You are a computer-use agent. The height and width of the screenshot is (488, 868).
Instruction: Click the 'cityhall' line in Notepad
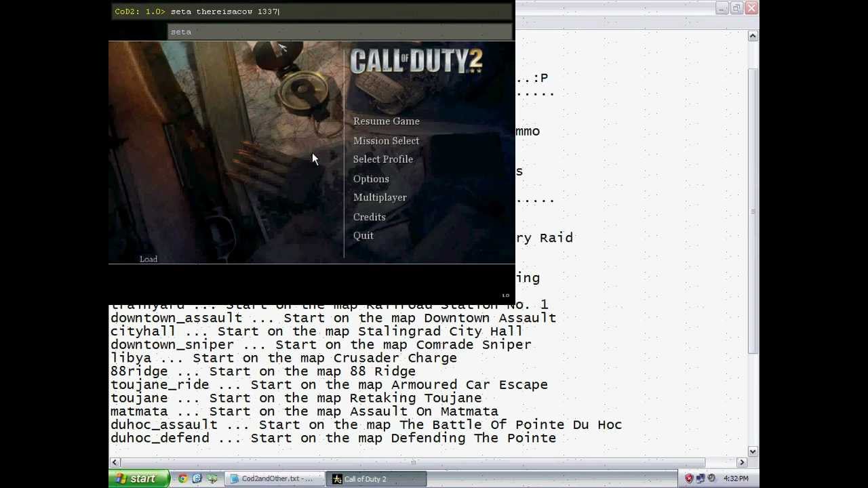pyautogui.click(x=317, y=331)
